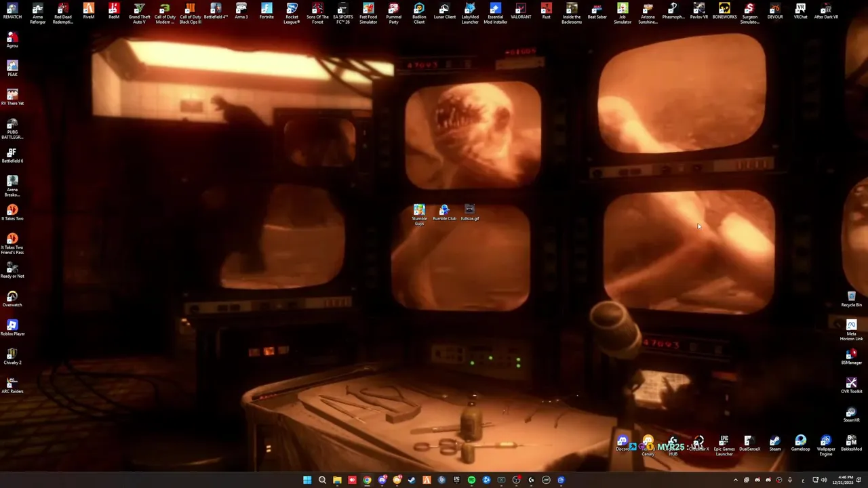Open the Windows Start menu
The image size is (868, 488).
tap(307, 480)
